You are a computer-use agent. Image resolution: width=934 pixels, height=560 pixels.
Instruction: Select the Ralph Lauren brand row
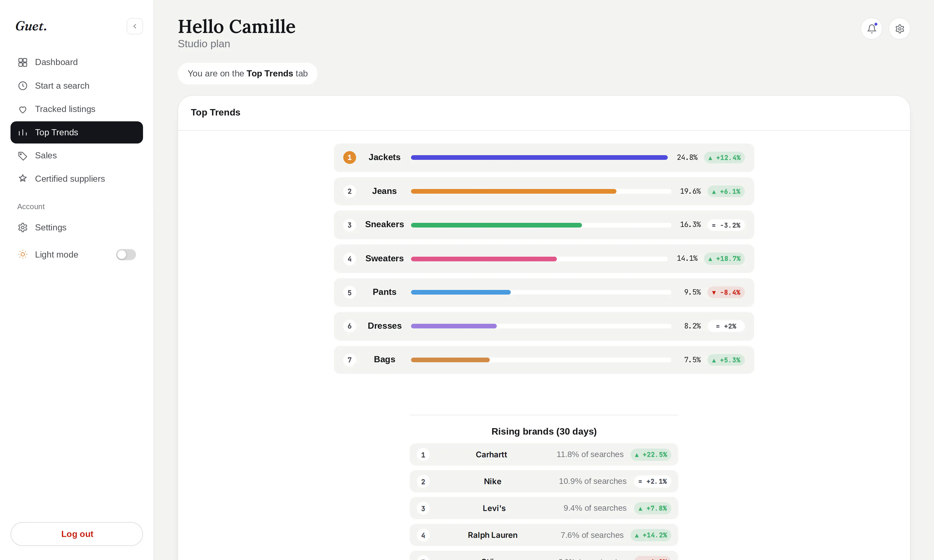[x=544, y=535]
